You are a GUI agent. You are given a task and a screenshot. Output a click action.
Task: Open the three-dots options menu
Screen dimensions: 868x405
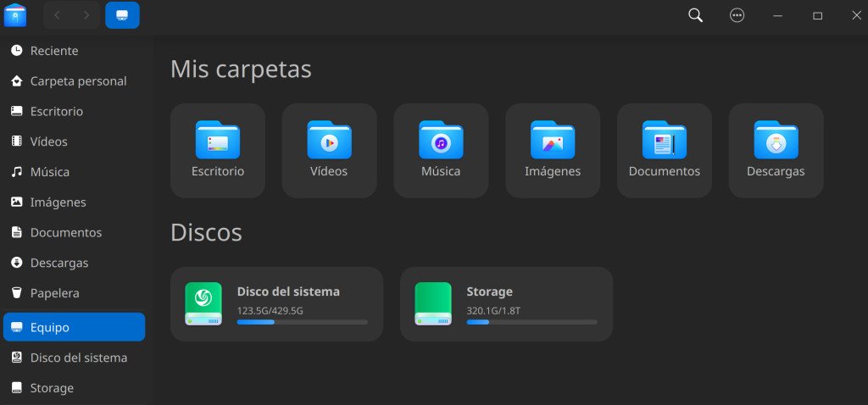click(x=737, y=15)
